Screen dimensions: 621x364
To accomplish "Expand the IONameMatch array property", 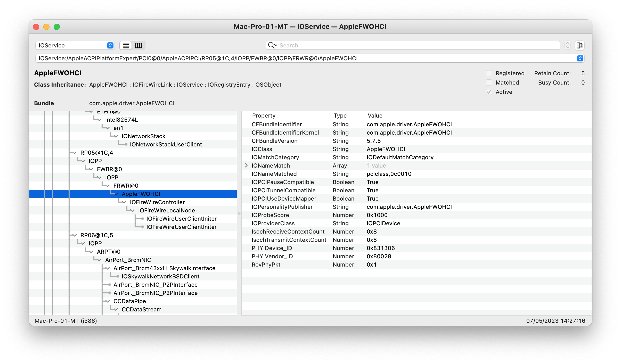I will point(246,166).
